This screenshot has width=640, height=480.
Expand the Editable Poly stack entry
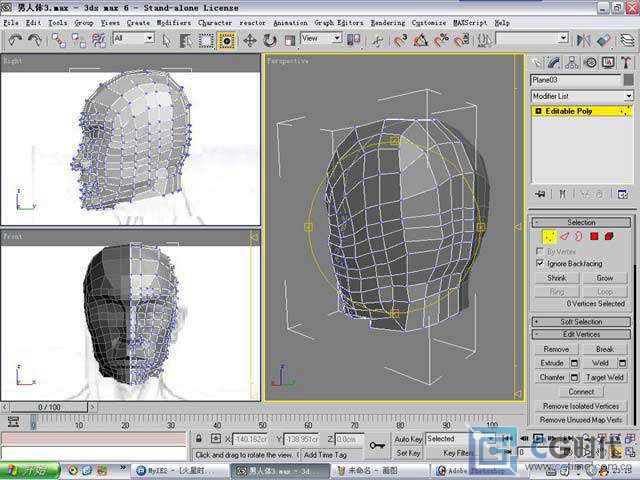pyautogui.click(x=538, y=111)
